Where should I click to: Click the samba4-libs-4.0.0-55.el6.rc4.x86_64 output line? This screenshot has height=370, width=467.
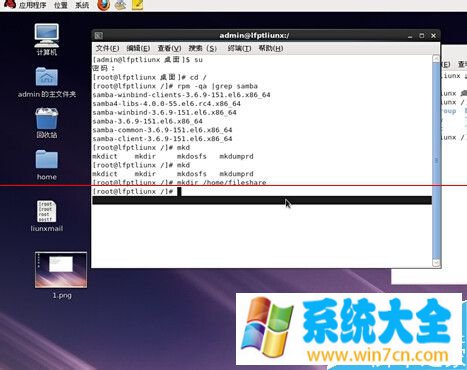166,104
